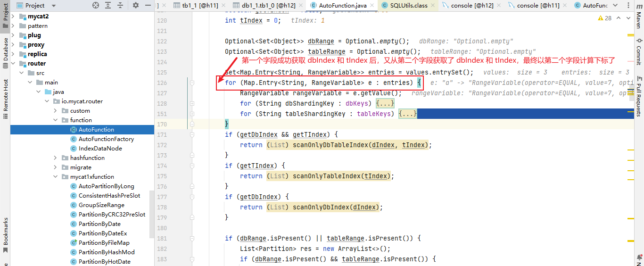Click the AutoFunction class icon in tree
Image resolution: width=644 pixels, height=266 pixels.
tap(74, 129)
